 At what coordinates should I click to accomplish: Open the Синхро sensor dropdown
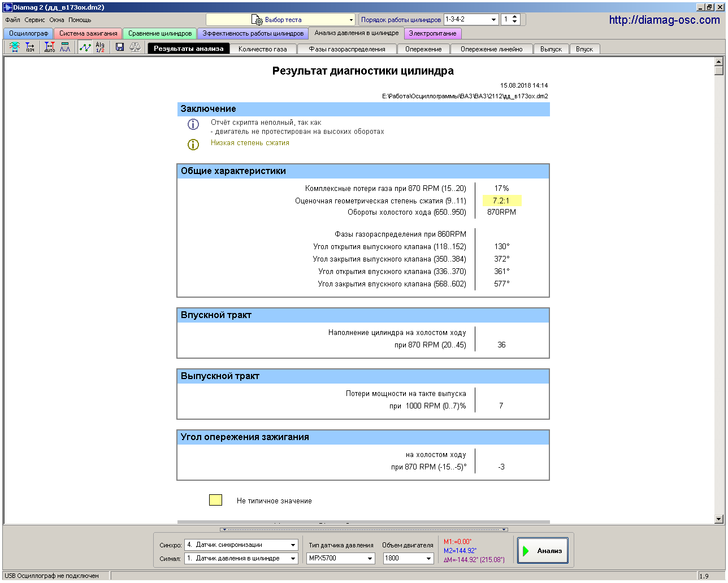(293, 545)
